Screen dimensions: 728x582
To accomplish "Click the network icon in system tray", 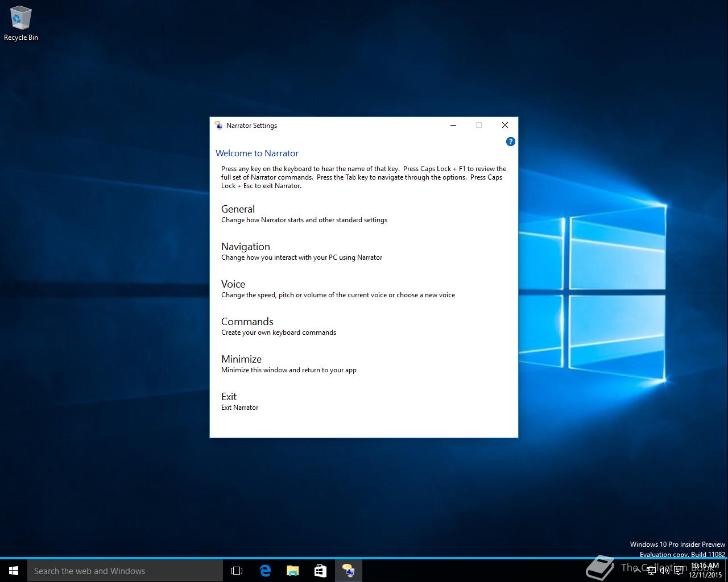I will (651, 571).
